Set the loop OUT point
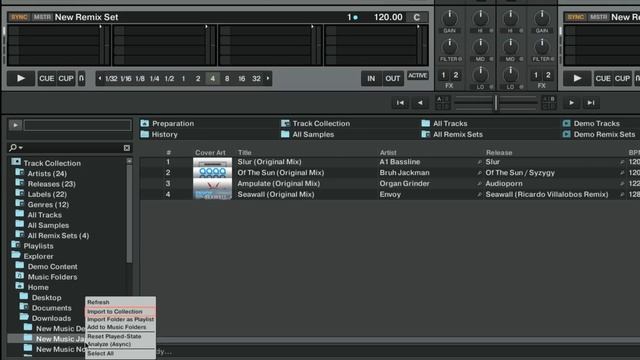This screenshot has height=360, width=640. 393,78
